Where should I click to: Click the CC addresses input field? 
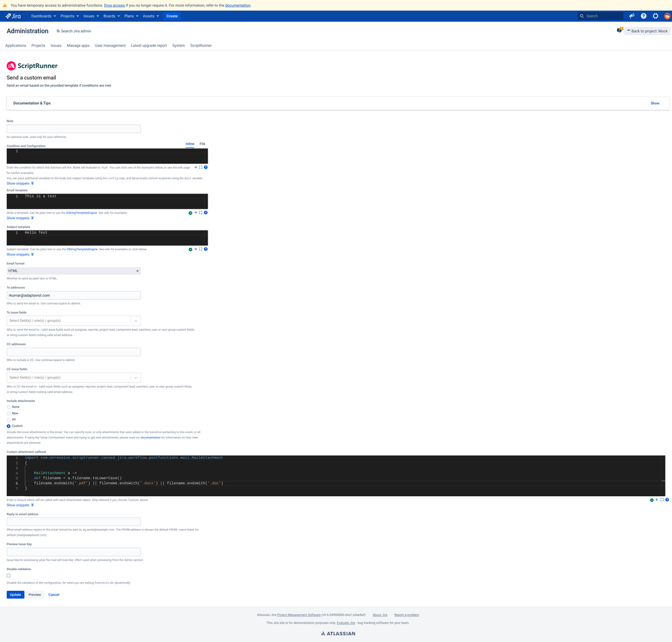74,352
